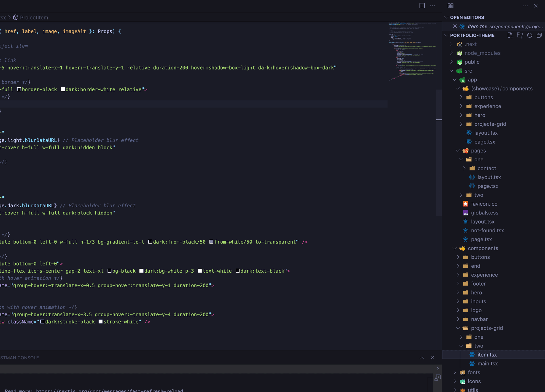Click the New File icon in explorer
This screenshot has width=545, height=392.
click(510, 35)
